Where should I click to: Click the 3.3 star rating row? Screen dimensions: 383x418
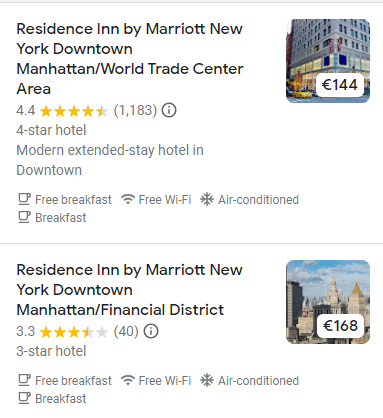coord(87,331)
